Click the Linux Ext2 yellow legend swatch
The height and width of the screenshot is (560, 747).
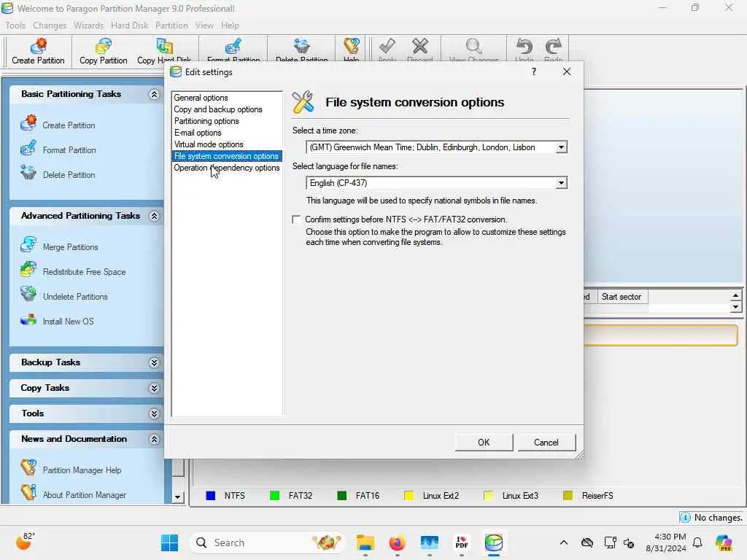click(409, 496)
